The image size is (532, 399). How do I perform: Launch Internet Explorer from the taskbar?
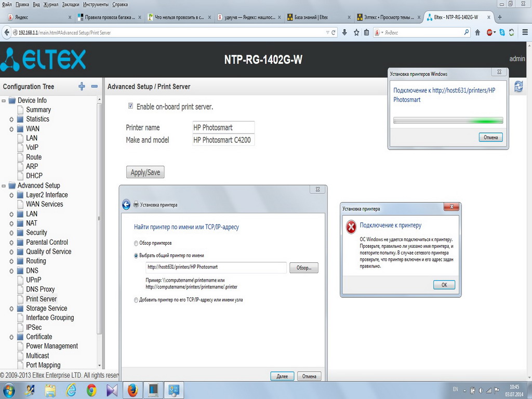pos(71,390)
